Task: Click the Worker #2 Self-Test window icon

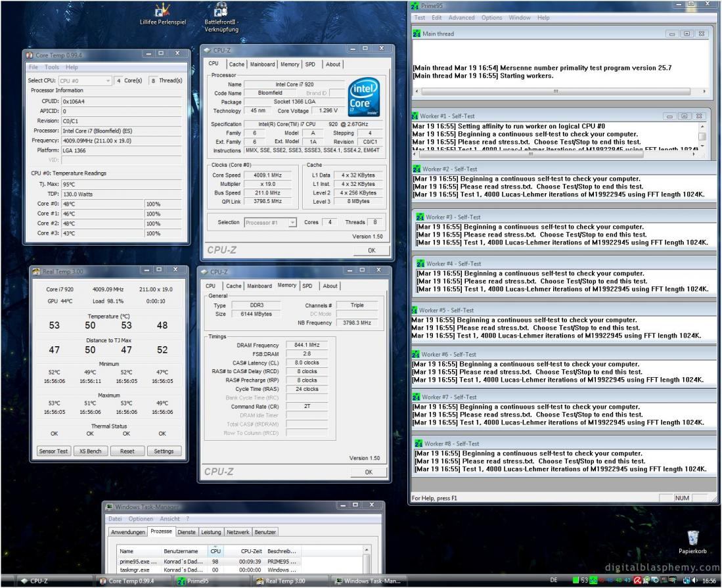Action: 417,169
